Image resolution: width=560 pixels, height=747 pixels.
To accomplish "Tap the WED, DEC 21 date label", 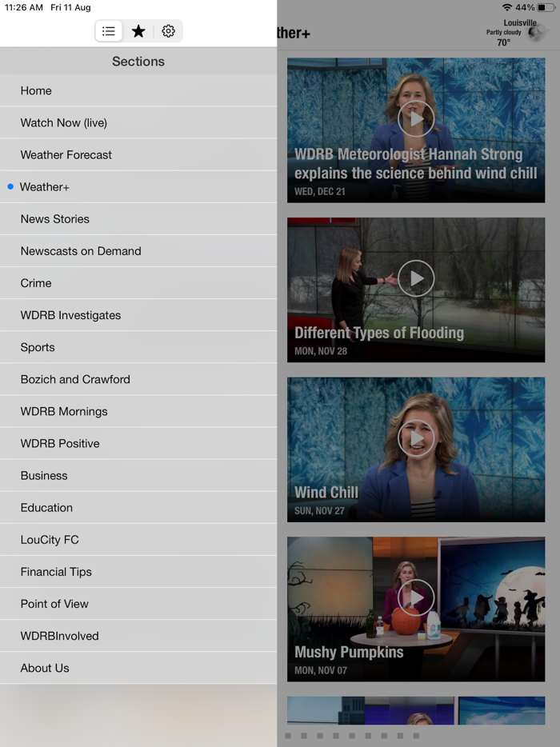I will tap(320, 191).
